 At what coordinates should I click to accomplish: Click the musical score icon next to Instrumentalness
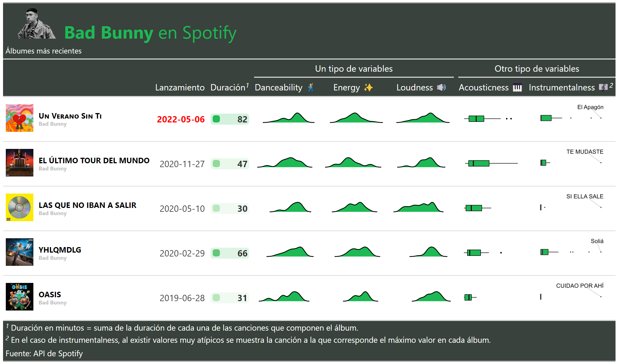pos(603,87)
